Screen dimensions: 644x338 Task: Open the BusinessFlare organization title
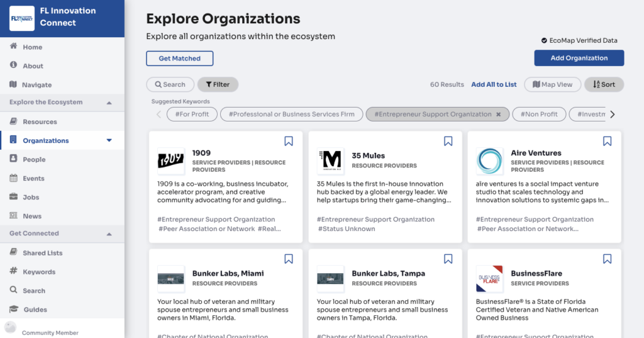click(x=536, y=273)
